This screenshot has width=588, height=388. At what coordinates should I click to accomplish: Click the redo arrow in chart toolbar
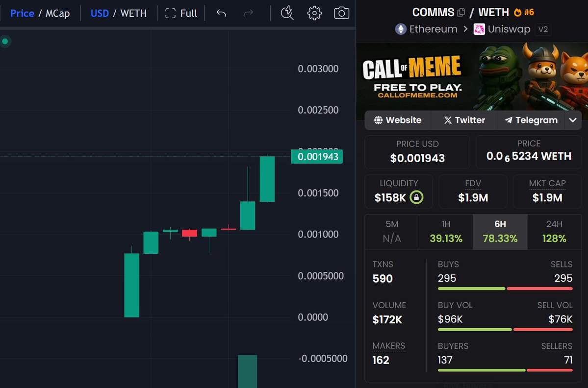click(248, 13)
